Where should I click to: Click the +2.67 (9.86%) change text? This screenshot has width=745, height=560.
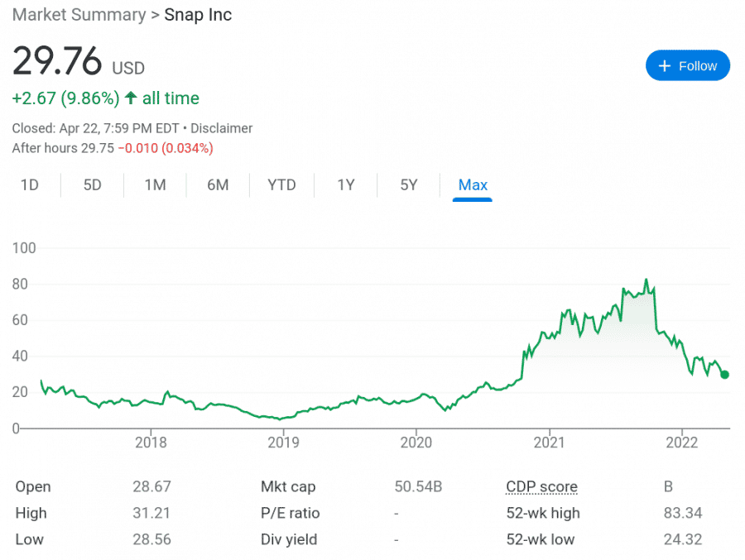(x=65, y=98)
